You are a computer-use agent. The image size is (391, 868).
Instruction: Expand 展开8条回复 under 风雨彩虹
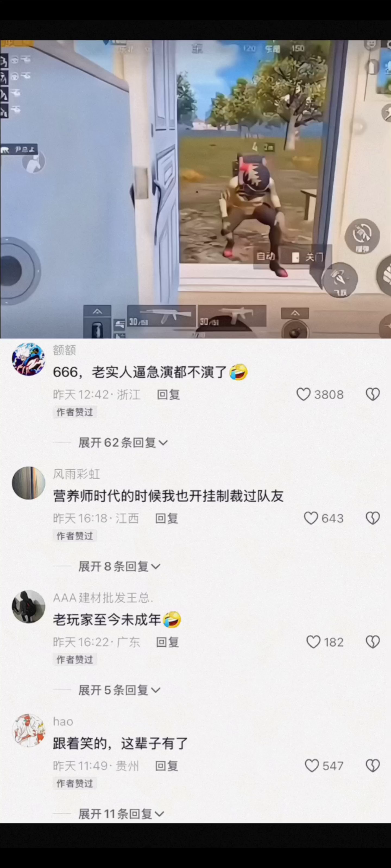(119, 566)
